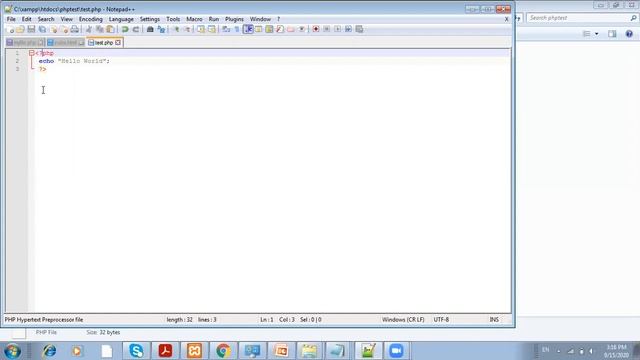
Task: Click the Save recorded macro icon
Action: point(359,29)
